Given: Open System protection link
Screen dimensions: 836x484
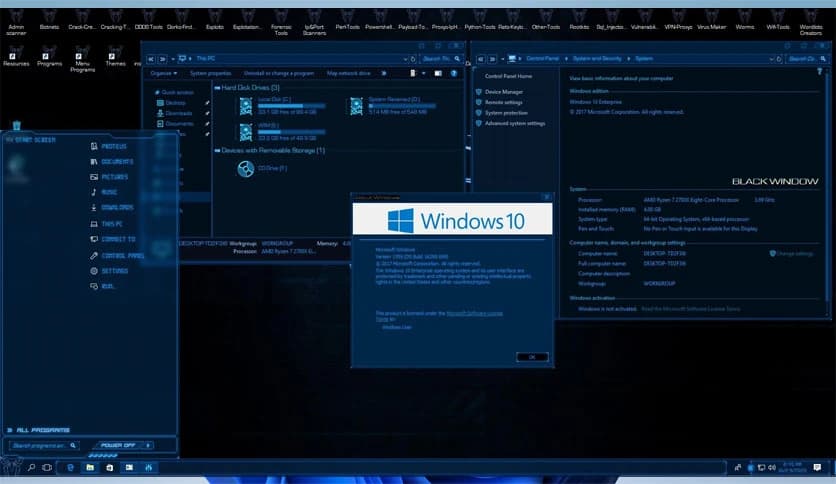Looking at the screenshot, I should click(x=506, y=113).
